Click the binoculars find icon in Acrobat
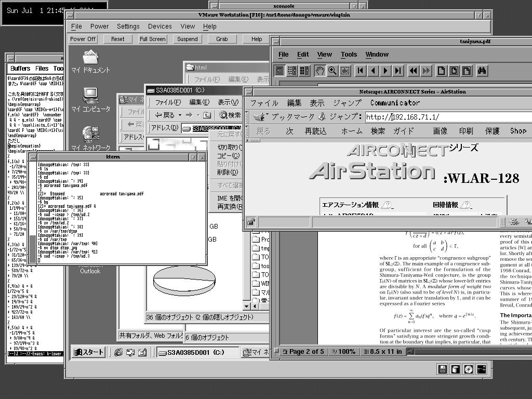This screenshot has height=399, width=532. tap(482, 71)
